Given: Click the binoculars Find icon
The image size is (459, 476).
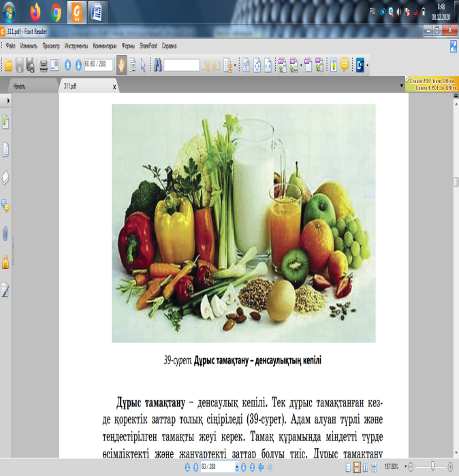Looking at the screenshot, I should tap(157, 65).
